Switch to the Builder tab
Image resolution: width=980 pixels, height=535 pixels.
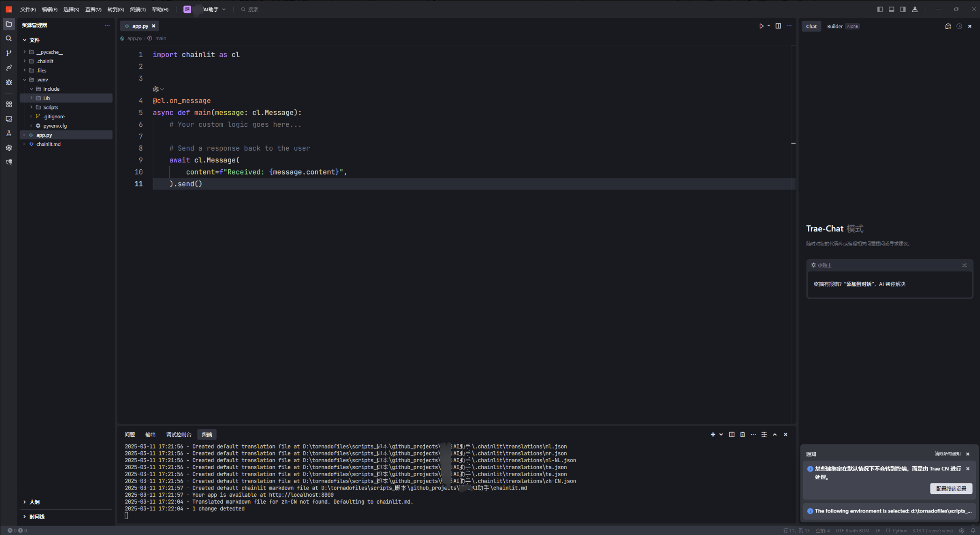pyautogui.click(x=835, y=26)
